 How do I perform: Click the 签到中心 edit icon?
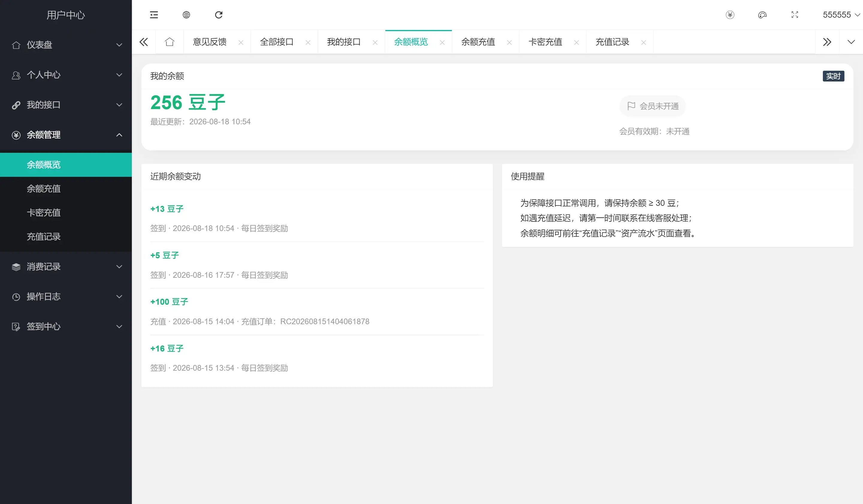tap(16, 327)
